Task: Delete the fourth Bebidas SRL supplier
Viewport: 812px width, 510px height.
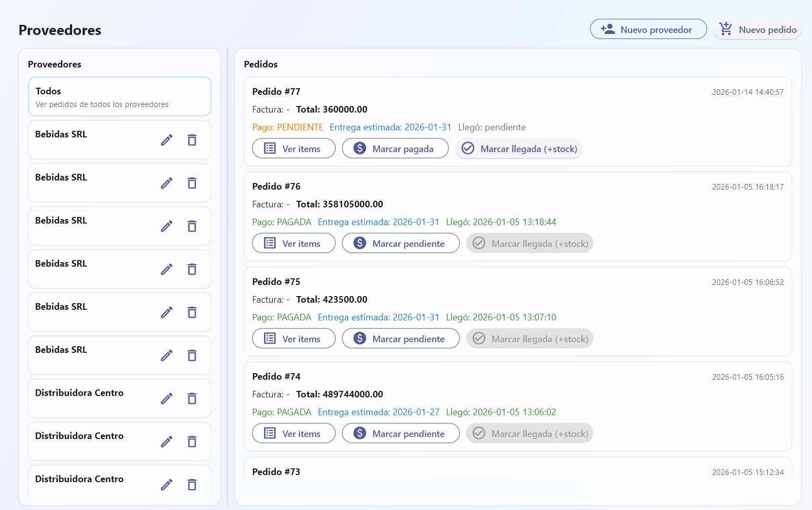Action: 192,269
